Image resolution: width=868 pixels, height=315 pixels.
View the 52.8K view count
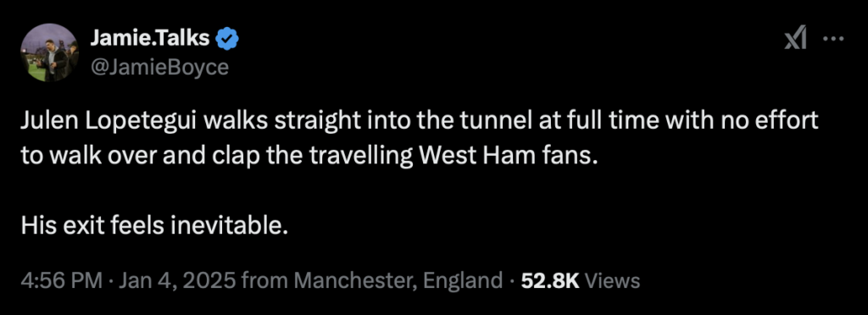(x=549, y=281)
